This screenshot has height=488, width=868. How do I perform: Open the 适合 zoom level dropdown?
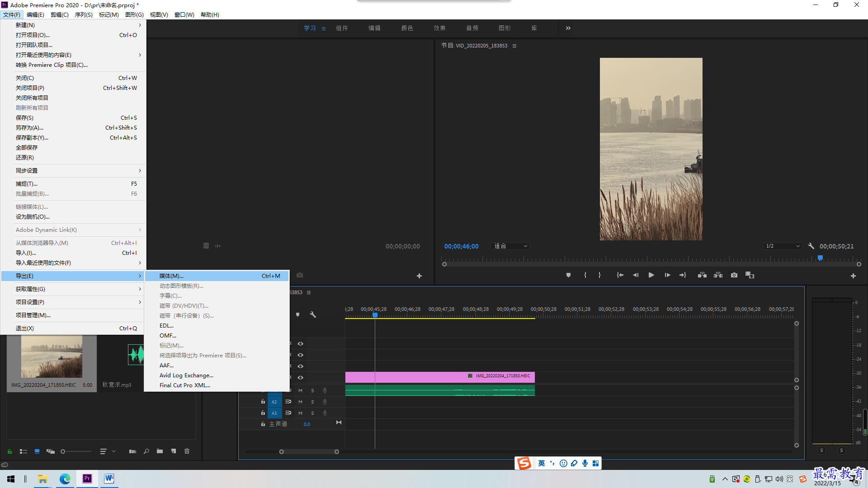[x=510, y=246]
